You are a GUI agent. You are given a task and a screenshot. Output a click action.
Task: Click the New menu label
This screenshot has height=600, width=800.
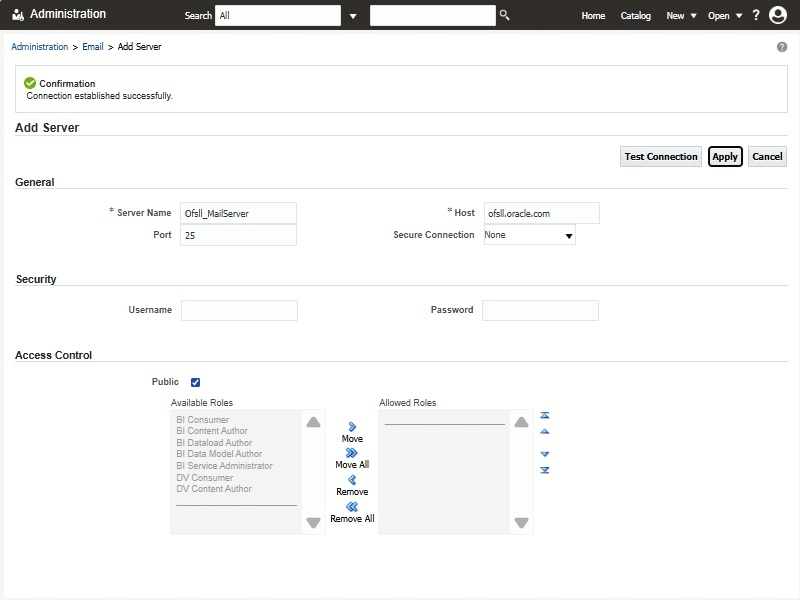tap(675, 16)
